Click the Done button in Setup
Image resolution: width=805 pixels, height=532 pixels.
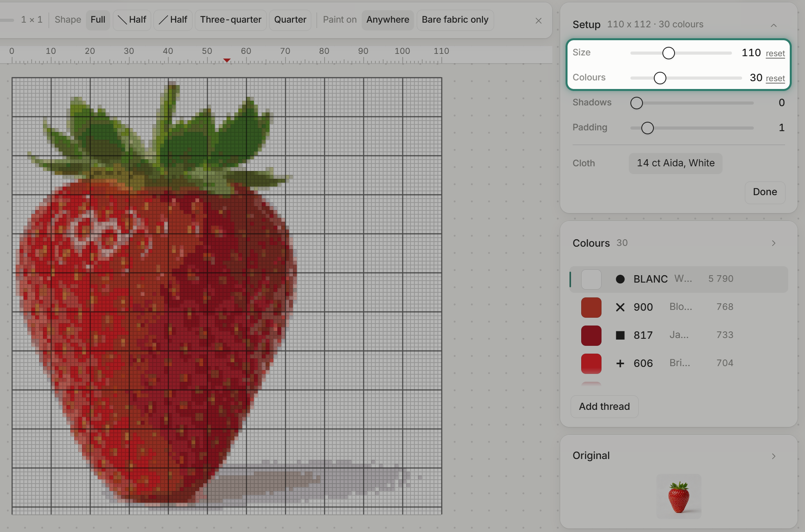(765, 192)
